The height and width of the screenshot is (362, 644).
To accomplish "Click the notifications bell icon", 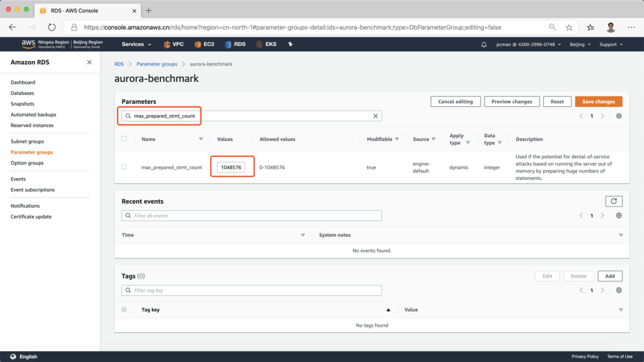I will tap(484, 45).
